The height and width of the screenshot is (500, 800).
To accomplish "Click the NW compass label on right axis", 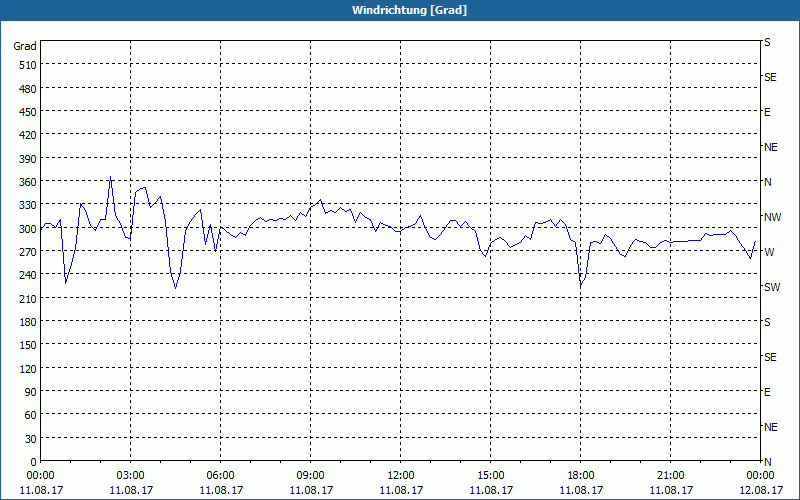I will (x=772, y=217).
